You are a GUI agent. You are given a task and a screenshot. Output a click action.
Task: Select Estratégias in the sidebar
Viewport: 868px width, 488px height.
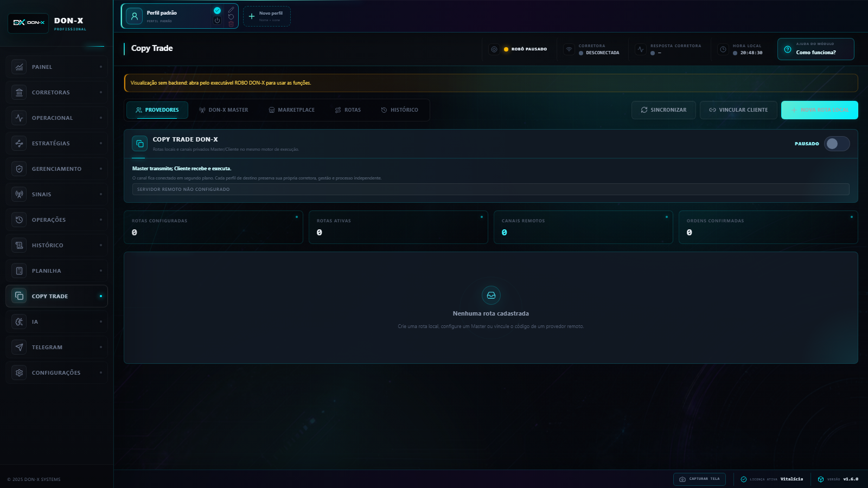(x=57, y=143)
